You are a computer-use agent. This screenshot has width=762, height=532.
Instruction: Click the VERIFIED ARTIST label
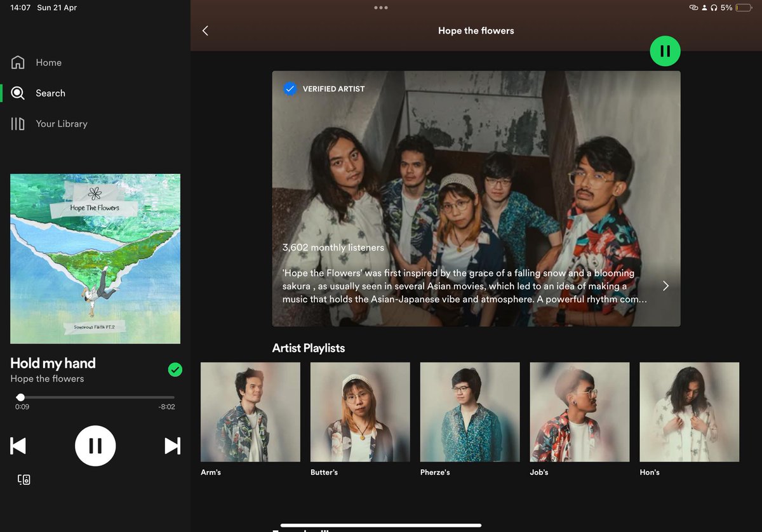[333, 89]
